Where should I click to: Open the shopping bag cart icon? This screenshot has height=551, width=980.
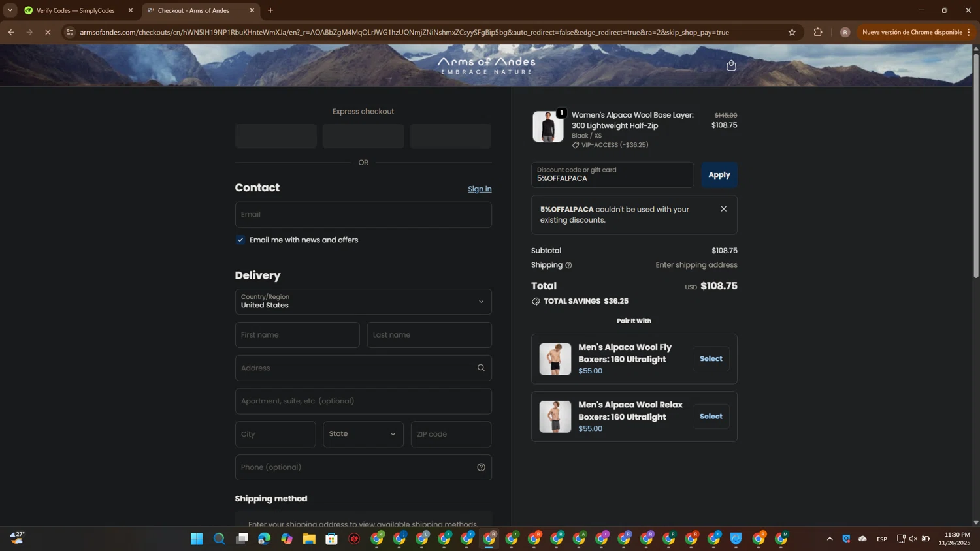pyautogui.click(x=731, y=65)
